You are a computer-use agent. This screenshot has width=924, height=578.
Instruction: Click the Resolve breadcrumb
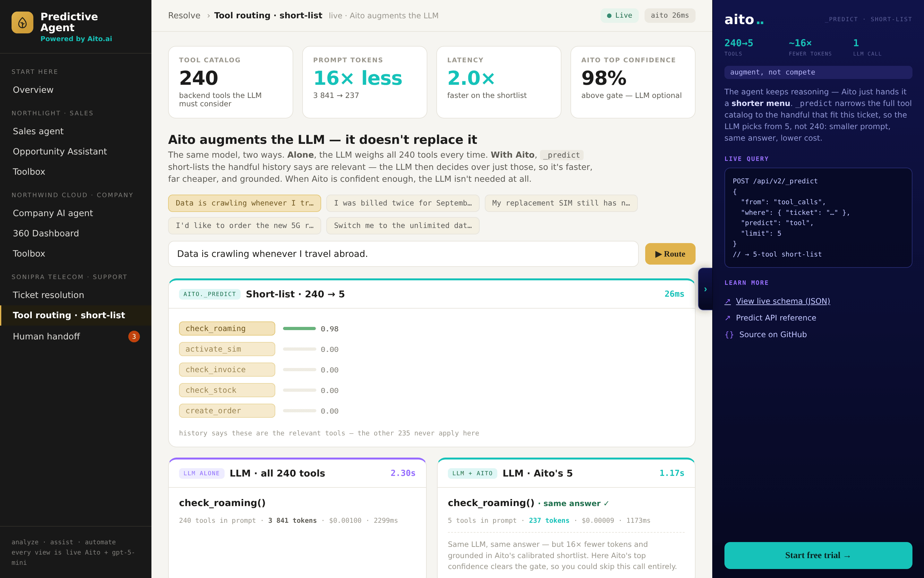coord(184,16)
